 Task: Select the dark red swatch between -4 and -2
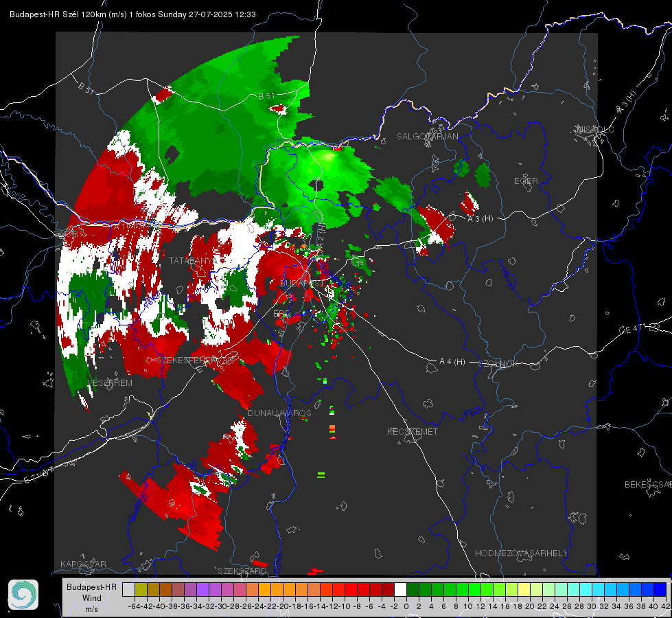click(x=388, y=589)
